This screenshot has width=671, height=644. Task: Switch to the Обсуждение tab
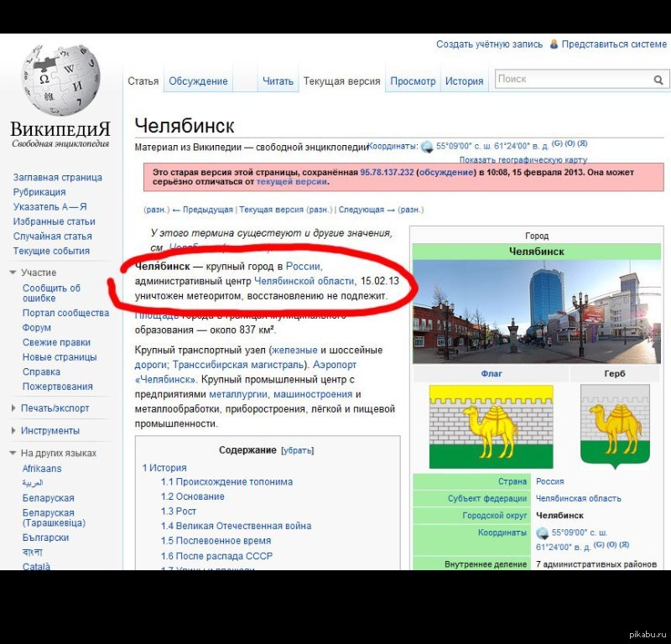point(198,81)
